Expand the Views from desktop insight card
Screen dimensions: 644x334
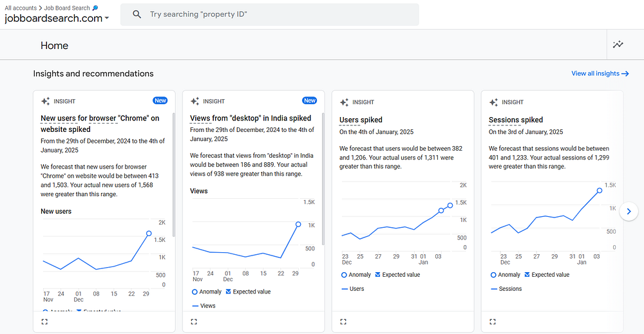click(x=194, y=321)
